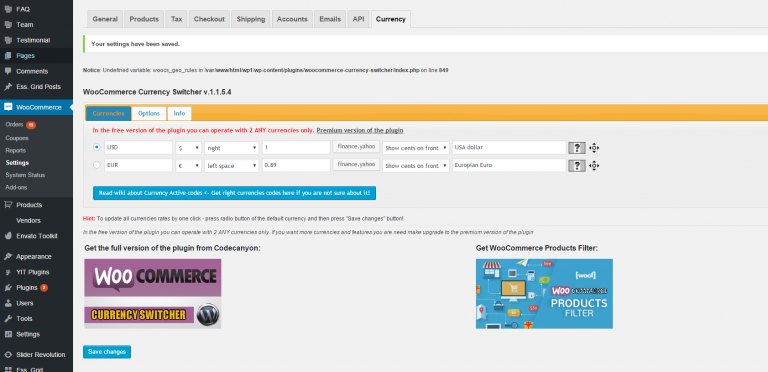Image resolution: width=768 pixels, height=372 pixels.
Task: Select USD as default currency radio
Action: [x=96, y=147]
